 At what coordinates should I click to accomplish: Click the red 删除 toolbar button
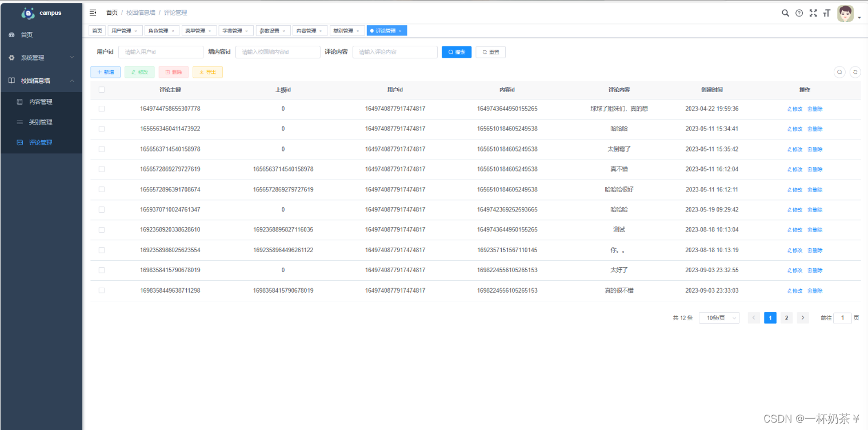point(173,72)
